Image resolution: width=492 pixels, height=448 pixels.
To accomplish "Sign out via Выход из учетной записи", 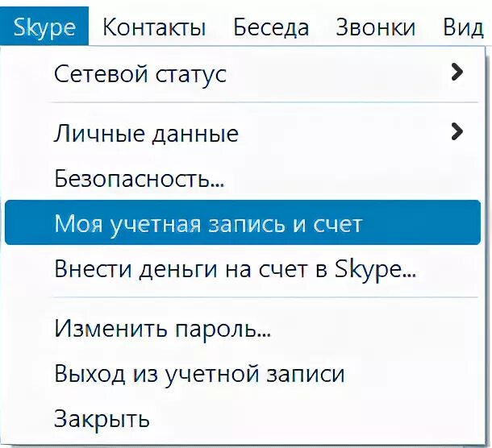I will coord(199,374).
